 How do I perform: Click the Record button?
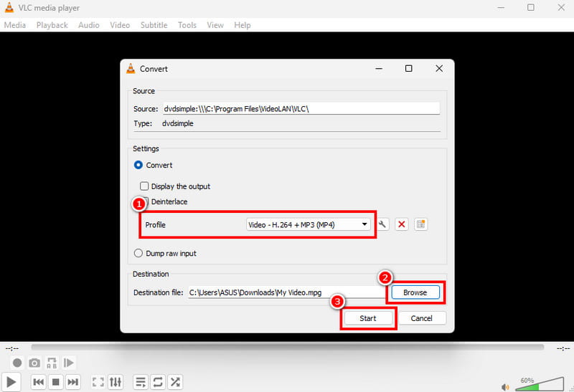[17, 363]
